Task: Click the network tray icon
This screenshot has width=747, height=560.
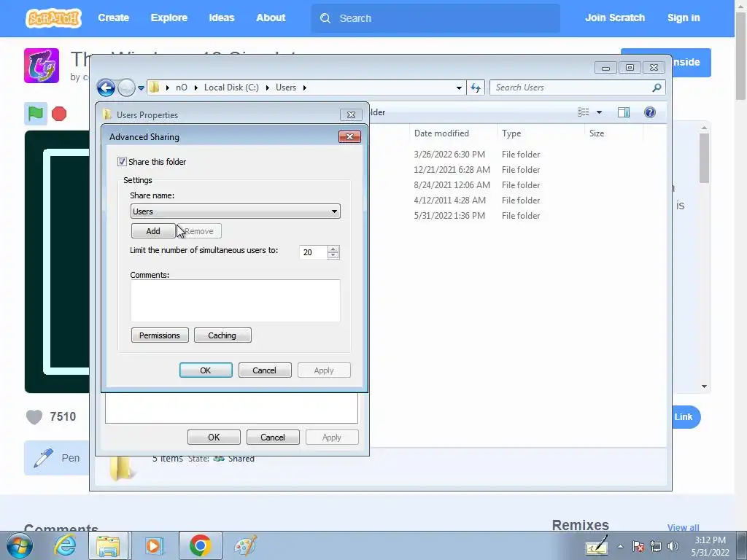Action: (x=656, y=546)
